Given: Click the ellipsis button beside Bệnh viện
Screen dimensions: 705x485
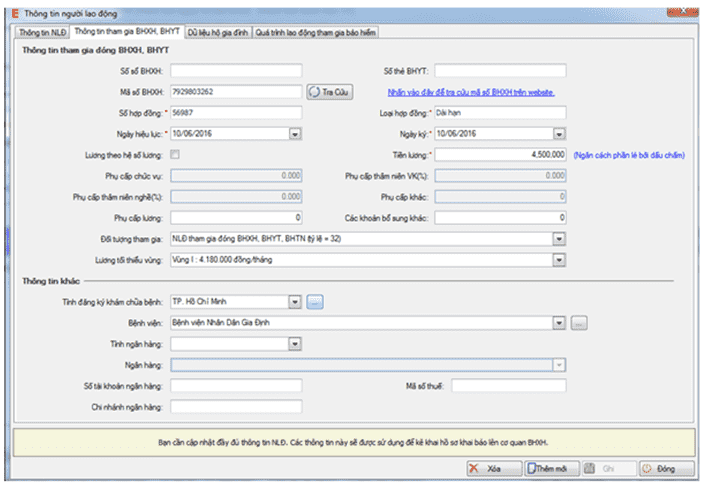Looking at the screenshot, I should (x=580, y=323).
